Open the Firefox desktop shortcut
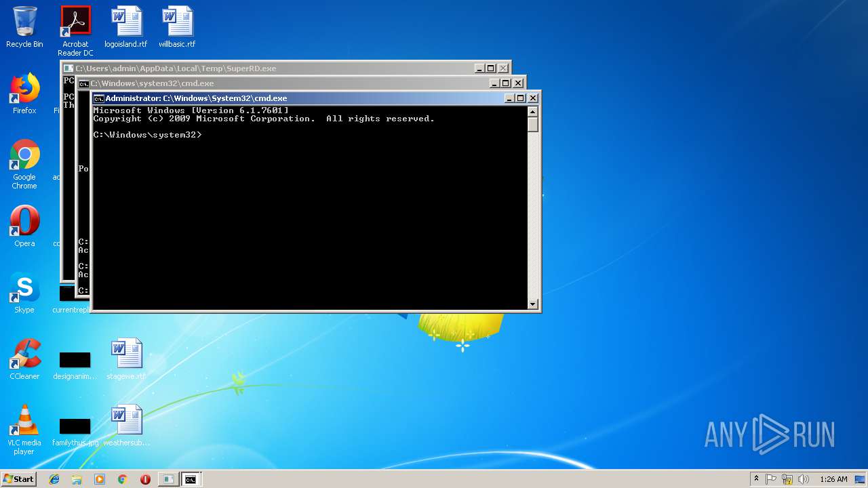868x488 pixels. click(x=24, y=94)
